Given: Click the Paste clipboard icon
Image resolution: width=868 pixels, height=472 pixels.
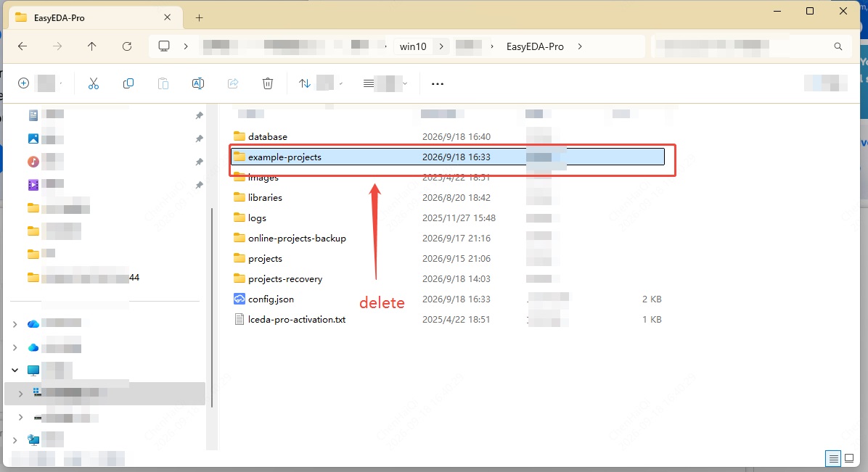Looking at the screenshot, I should click(163, 83).
